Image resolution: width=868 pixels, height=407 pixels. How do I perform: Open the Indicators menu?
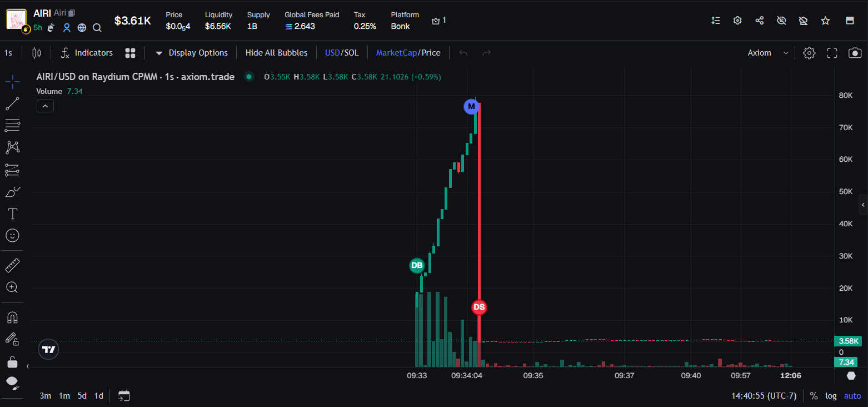pyautogui.click(x=87, y=53)
